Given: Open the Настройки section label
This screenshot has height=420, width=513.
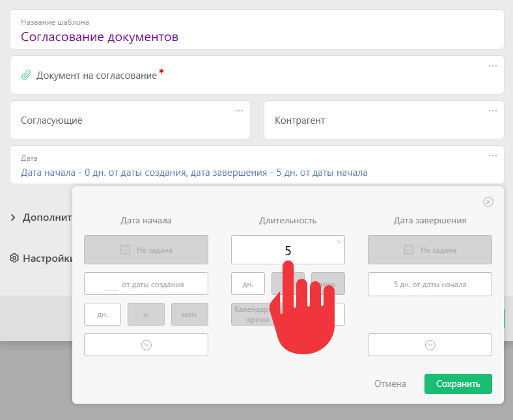Looking at the screenshot, I should pyautogui.click(x=48, y=259).
